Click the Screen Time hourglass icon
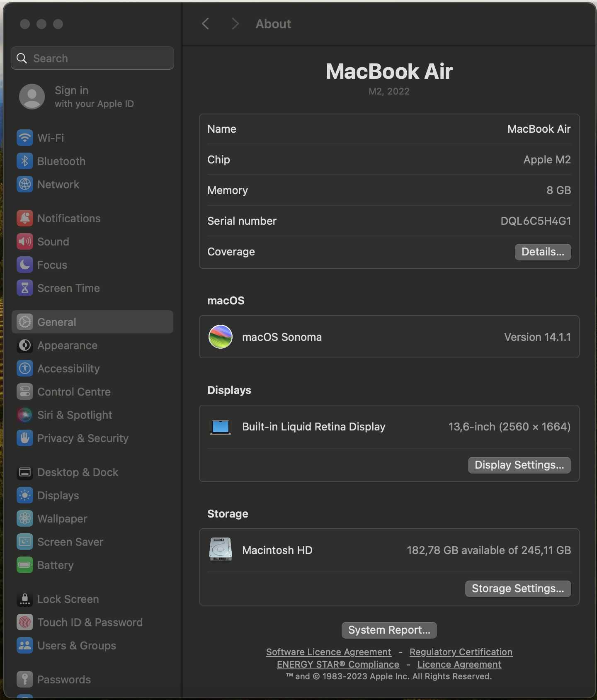 pyautogui.click(x=25, y=288)
